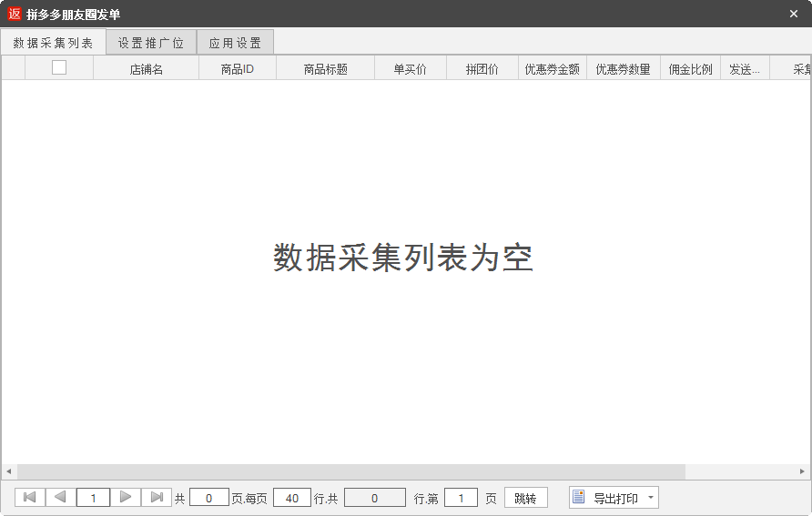Click the 单买价 column header

[x=411, y=68]
